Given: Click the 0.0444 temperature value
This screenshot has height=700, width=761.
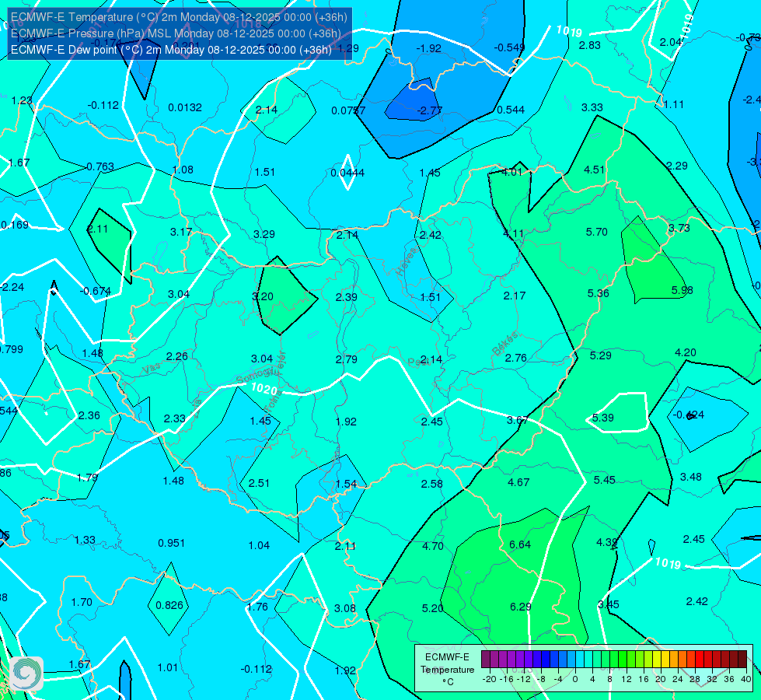Looking at the screenshot, I should click(347, 173).
